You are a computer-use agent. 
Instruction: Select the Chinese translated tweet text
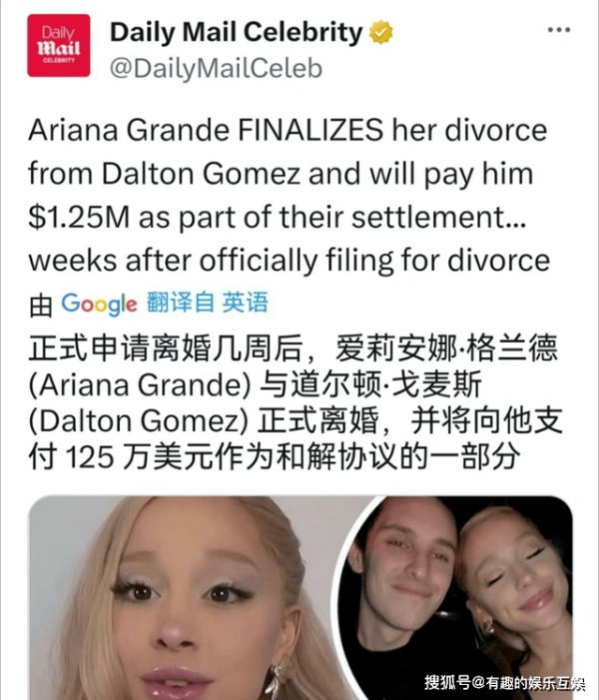click(296, 401)
